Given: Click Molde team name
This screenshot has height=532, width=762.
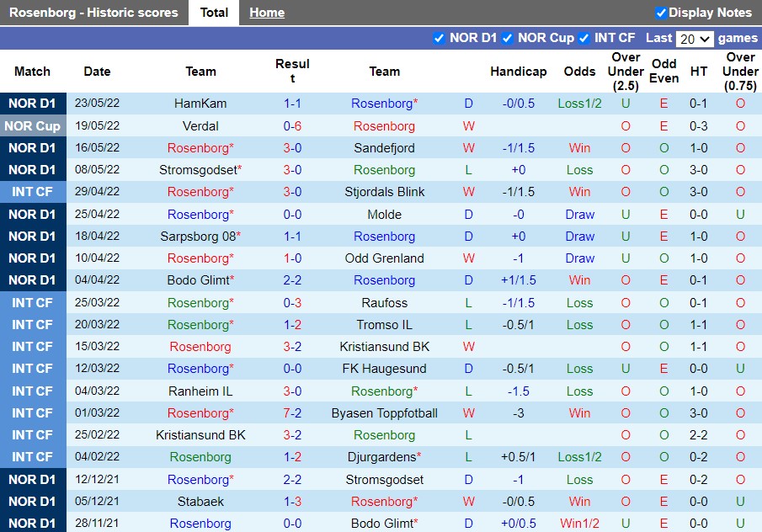Looking at the screenshot, I should click(384, 215).
